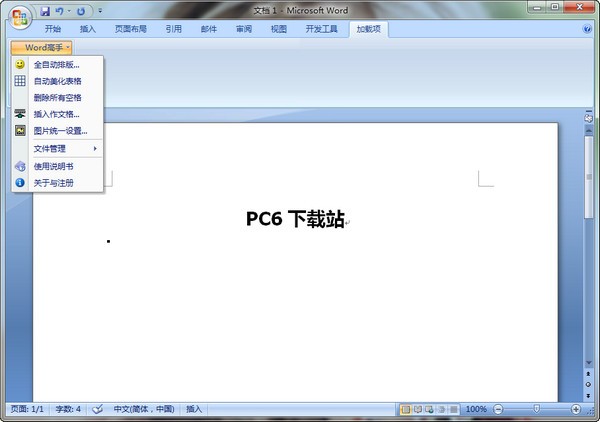This screenshot has height=422, width=600.
Task: Open 关于与注册 menu entry
Action: click(x=57, y=183)
